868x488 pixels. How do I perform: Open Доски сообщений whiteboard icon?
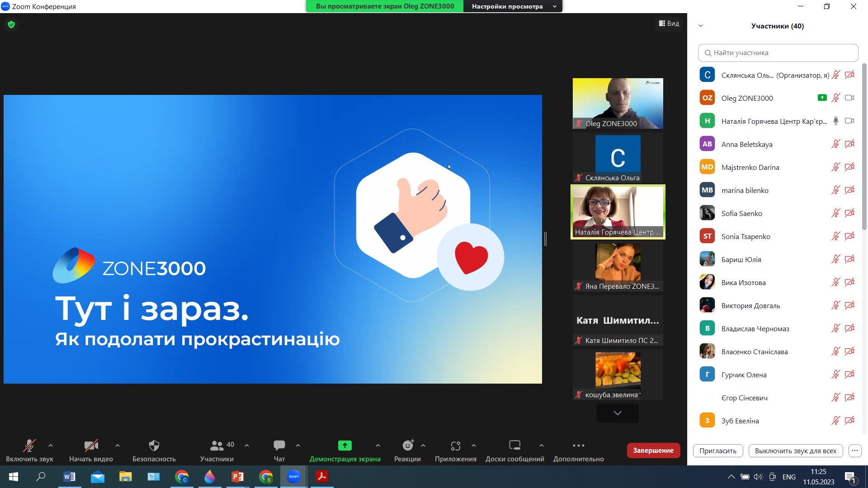(x=514, y=446)
